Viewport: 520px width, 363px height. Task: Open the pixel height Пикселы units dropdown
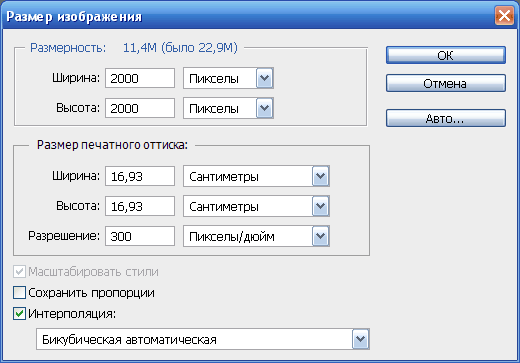click(x=228, y=108)
